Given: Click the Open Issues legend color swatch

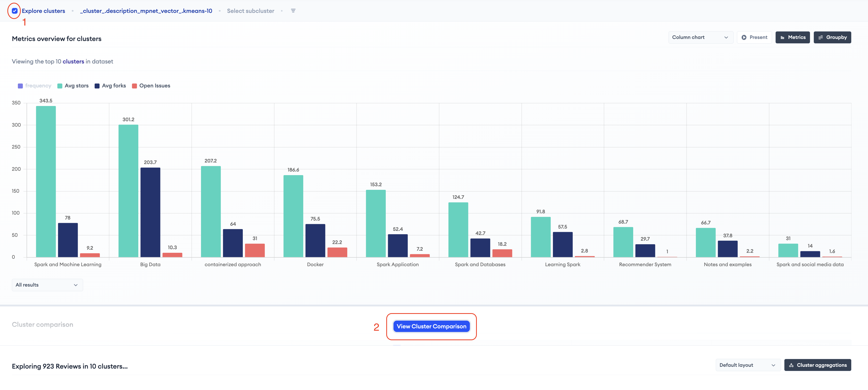Looking at the screenshot, I should pyautogui.click(x=134, y=86).
